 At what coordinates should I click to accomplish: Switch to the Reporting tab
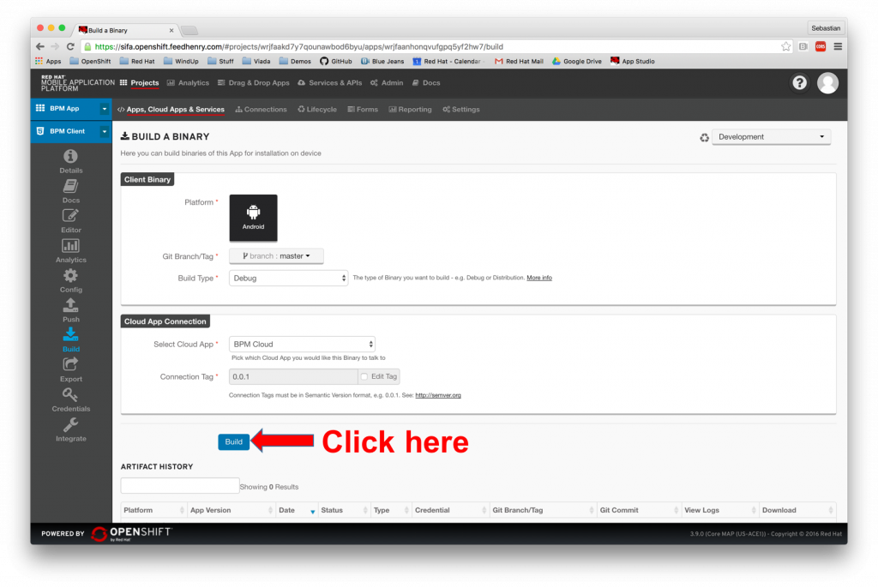pos(411,109)
